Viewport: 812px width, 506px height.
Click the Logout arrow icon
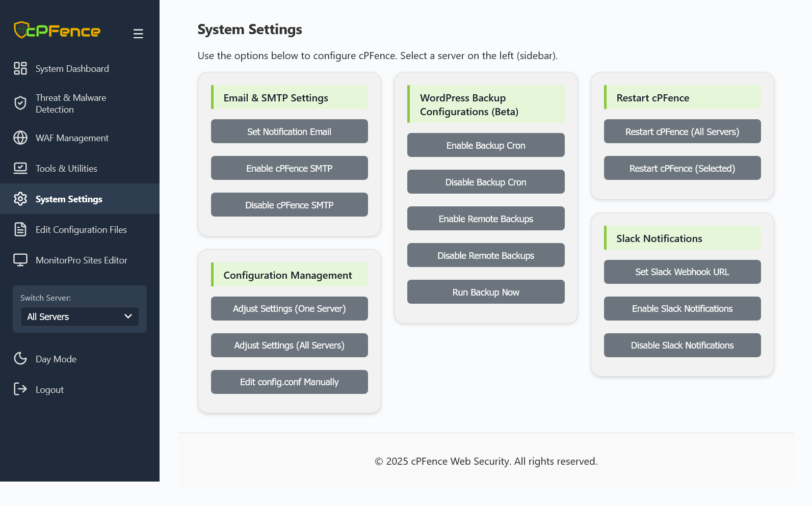click(20, 389)
